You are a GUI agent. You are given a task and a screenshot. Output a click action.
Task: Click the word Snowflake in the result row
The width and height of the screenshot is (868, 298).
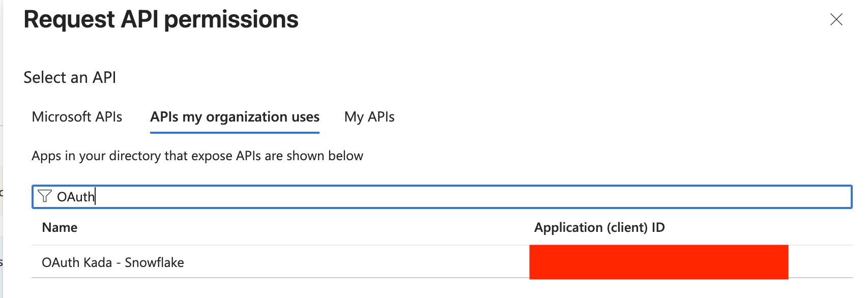pyautogui.click(x=154, y=262)
